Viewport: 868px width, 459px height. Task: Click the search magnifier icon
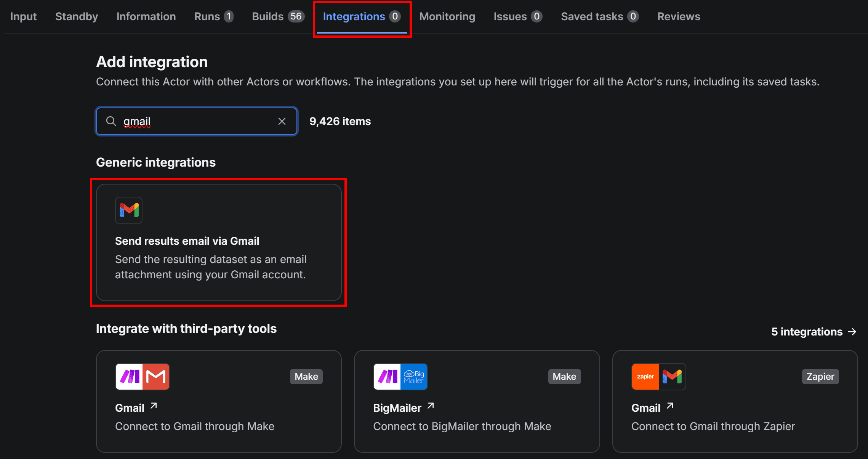click(x=111, y=121)
